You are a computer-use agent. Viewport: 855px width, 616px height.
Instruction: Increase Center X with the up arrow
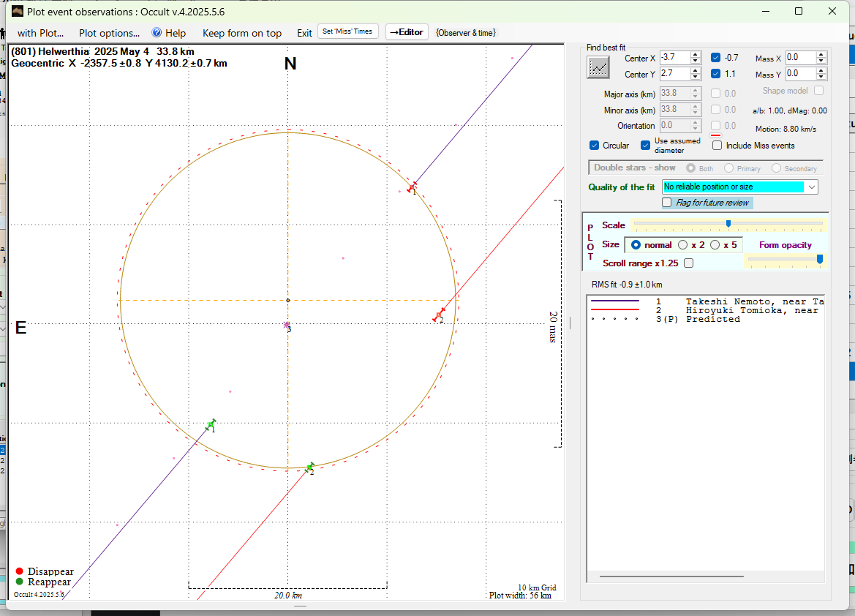tap(696, 54)
